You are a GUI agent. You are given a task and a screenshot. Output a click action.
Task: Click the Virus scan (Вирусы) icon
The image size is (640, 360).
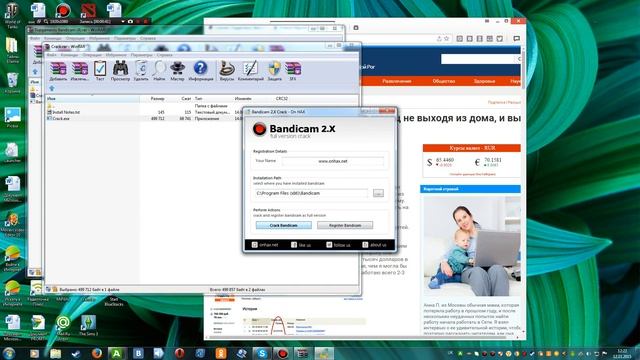[227, 71]
